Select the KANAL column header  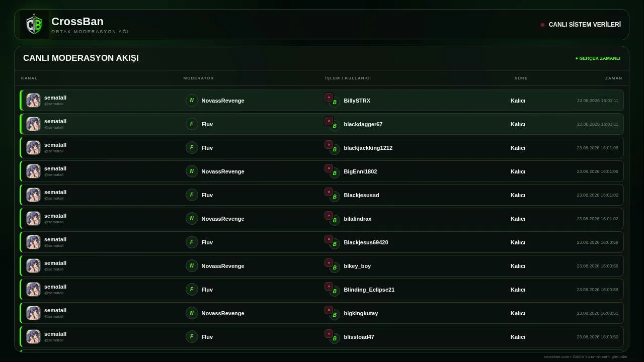[29, 78]
